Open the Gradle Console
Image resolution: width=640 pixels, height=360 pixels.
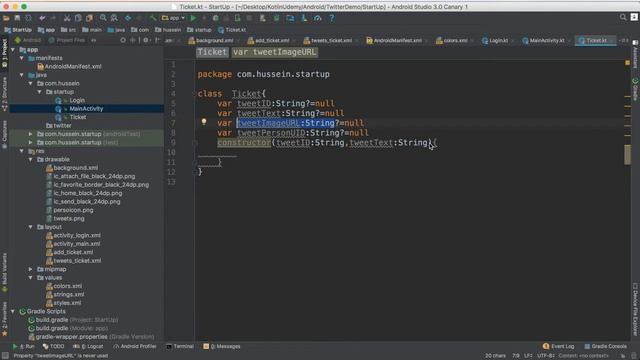click(605, 347)
